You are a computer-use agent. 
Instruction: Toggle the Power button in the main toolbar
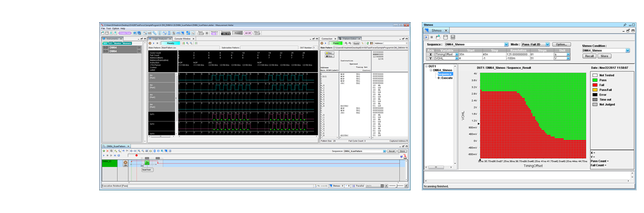238,33
